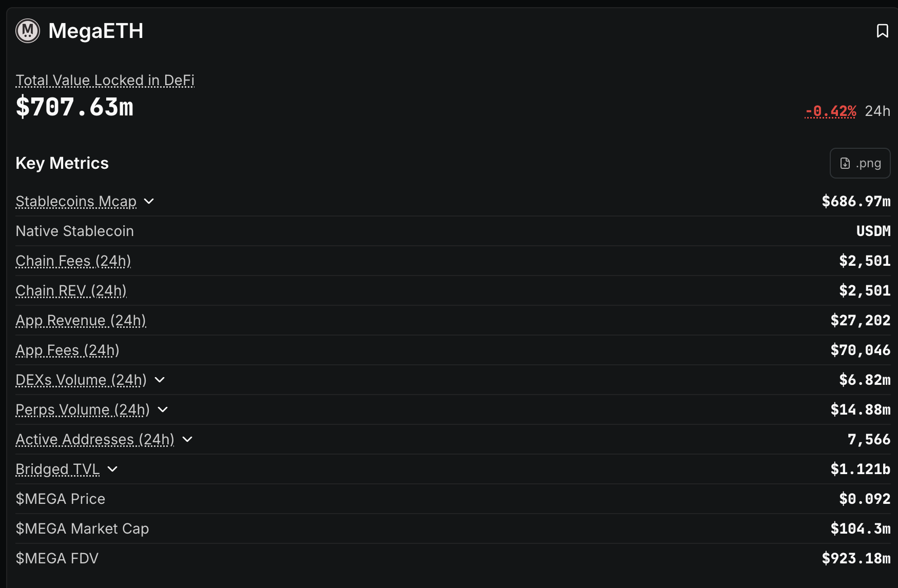Expand the Perps Volume (24h) row

click(x=163, y=409)
